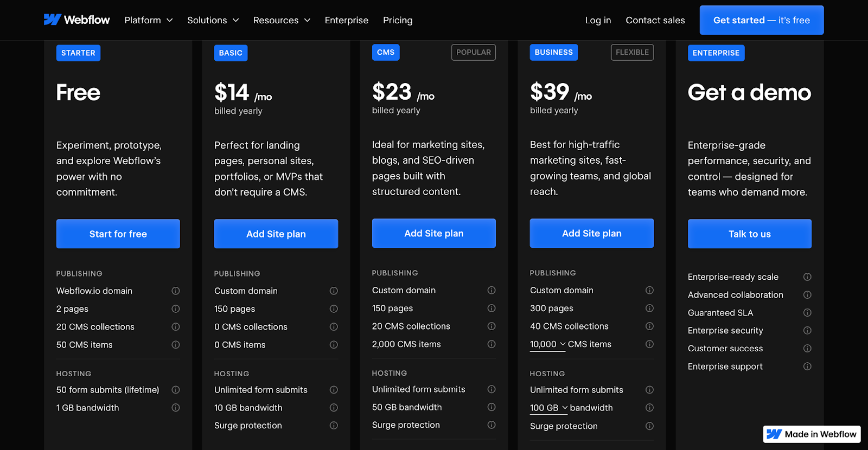
Task: Click the ENTERPRISE plan badge
Action: pyautogui.click(x=716, y=53)
